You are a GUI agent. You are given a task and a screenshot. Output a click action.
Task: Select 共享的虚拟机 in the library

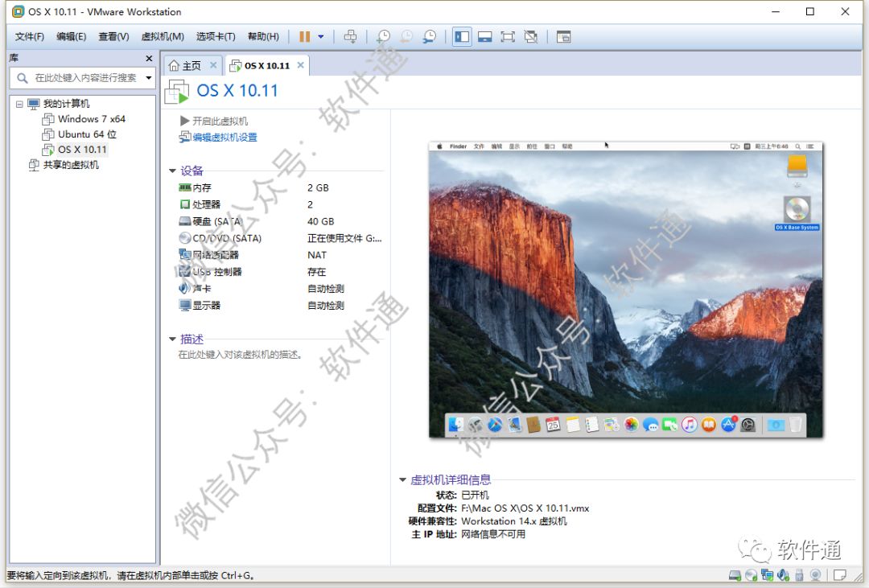[x=64, y=165]
